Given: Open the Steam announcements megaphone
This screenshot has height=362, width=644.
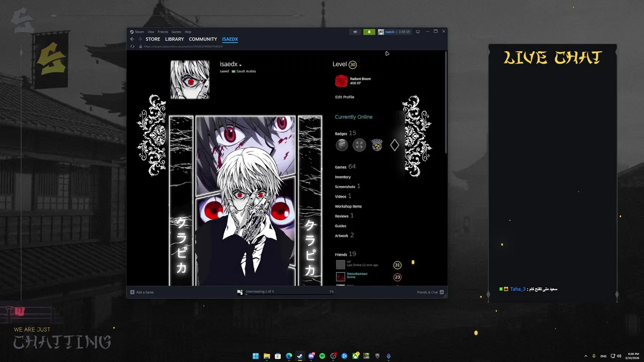Looking at the screenshot, I should (x=355, y=32).
